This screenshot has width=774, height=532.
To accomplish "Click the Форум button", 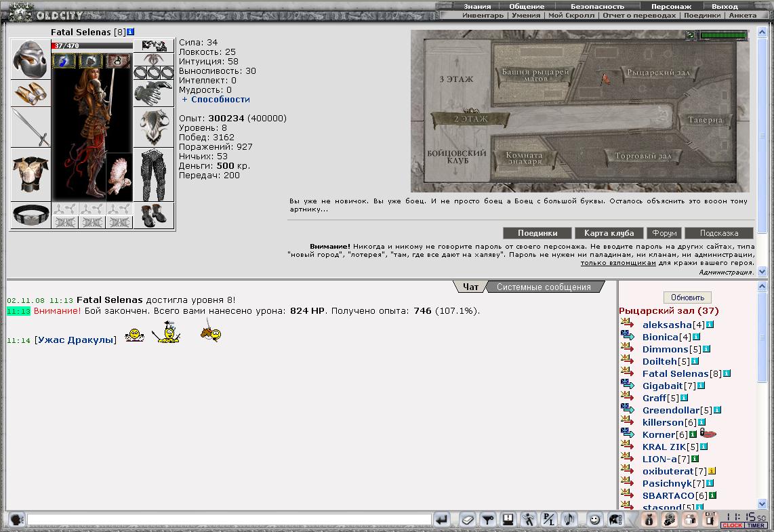I will point(664,233).
